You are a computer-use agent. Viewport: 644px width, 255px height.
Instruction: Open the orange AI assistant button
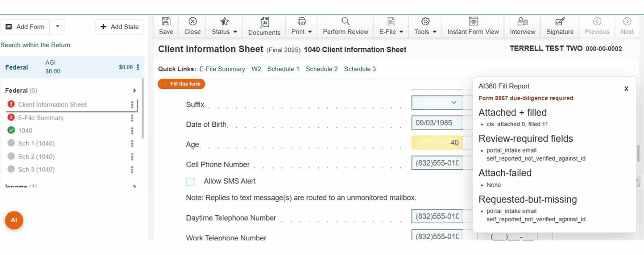click(x=14, y=220)
